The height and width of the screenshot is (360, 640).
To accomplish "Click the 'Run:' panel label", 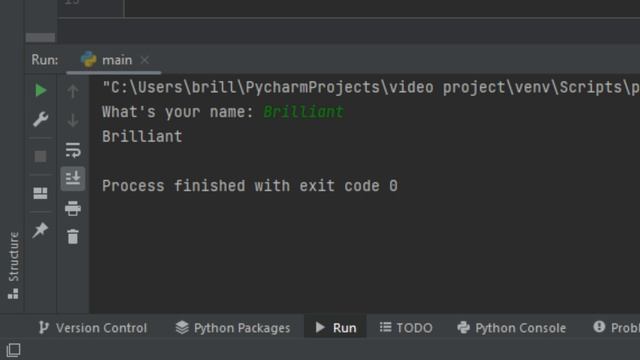I will coord(45,60).
